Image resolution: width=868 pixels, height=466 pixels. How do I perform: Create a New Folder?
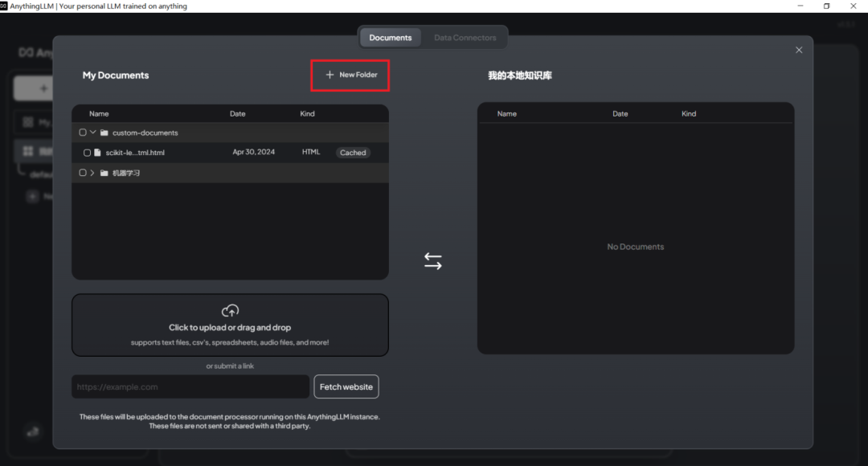(x=351, y=75)
